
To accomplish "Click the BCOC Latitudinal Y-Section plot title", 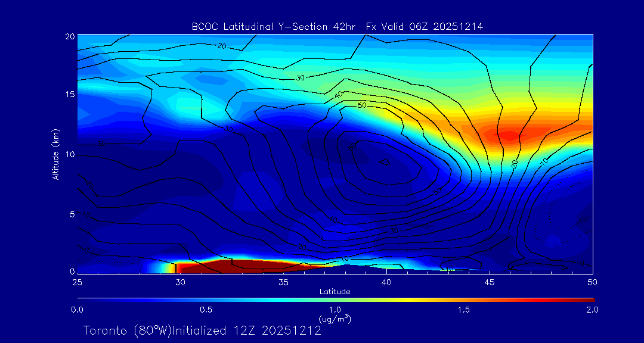I will 337,26.
